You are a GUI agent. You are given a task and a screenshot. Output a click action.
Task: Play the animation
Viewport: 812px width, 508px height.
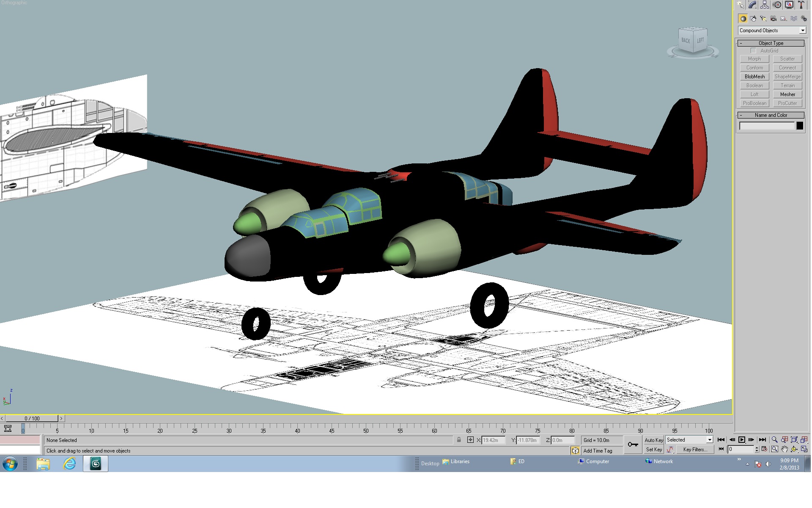(x=741, y=440)
